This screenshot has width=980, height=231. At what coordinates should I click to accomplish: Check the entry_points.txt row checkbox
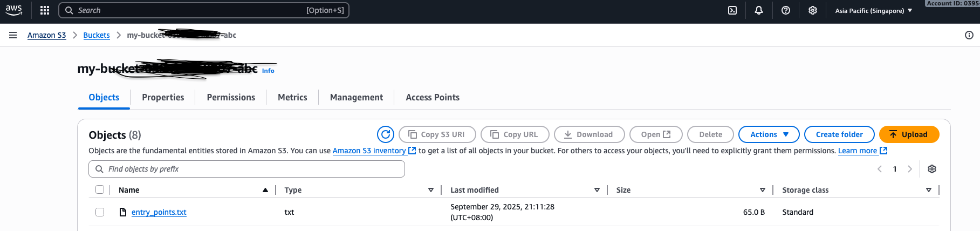(x=100, y=212)
